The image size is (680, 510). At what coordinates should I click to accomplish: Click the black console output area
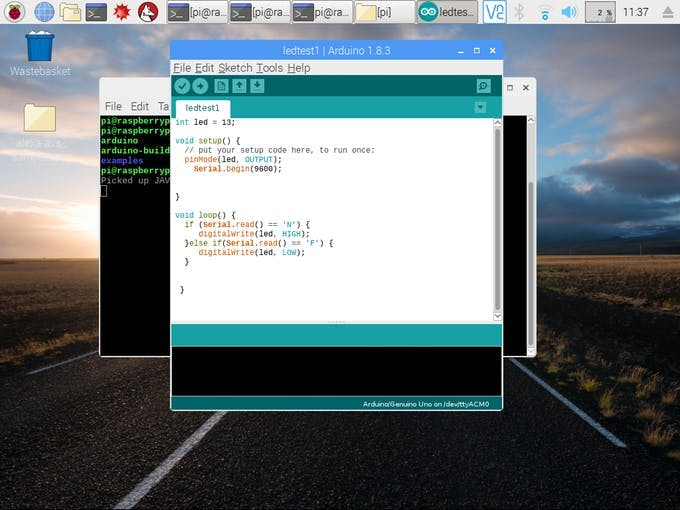(x=337, y=371)
